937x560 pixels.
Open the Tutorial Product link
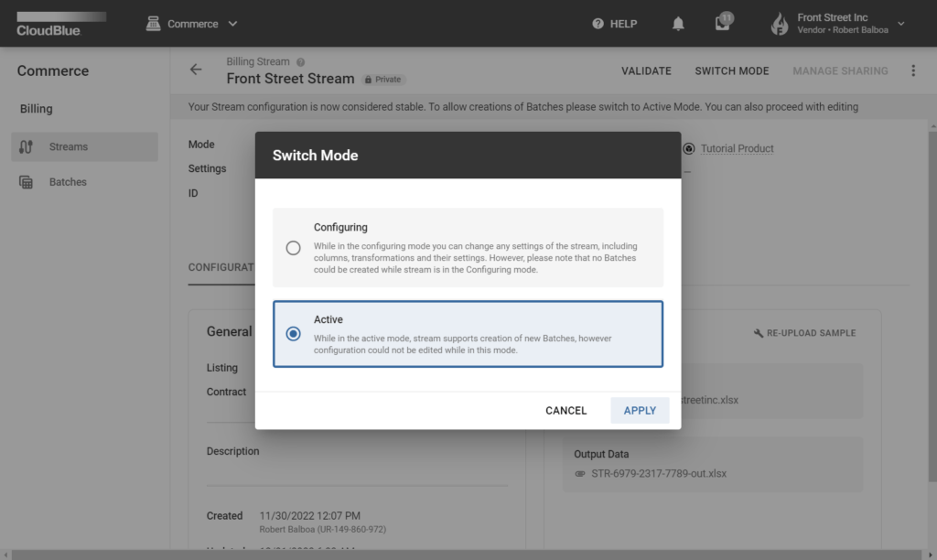(x=737, y=148)
